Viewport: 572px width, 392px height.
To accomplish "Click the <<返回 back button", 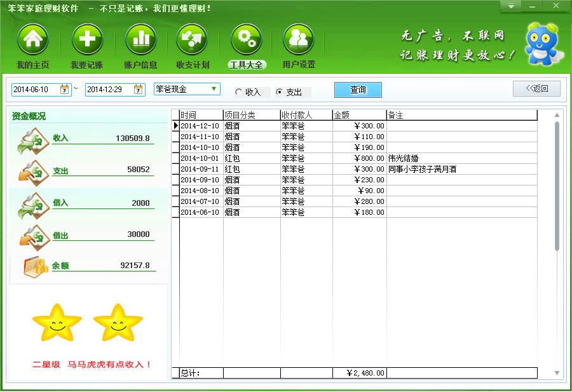I will 536,88.
